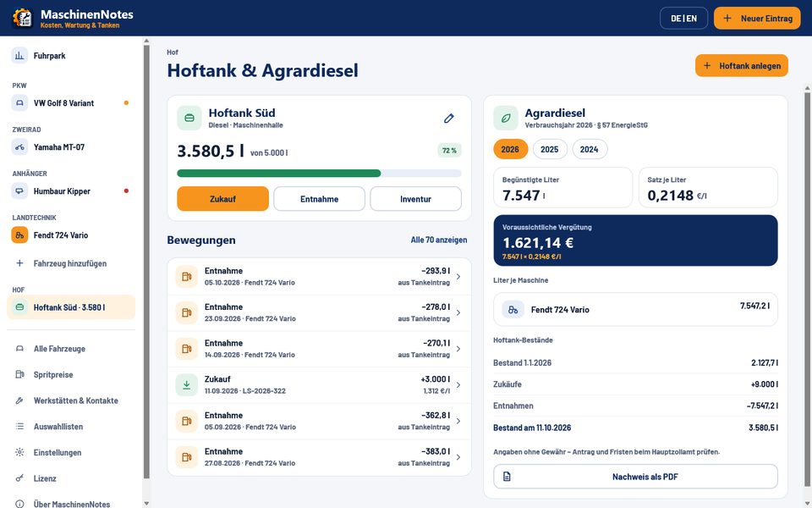Click the green tank fill level bar

pos(279,173)
